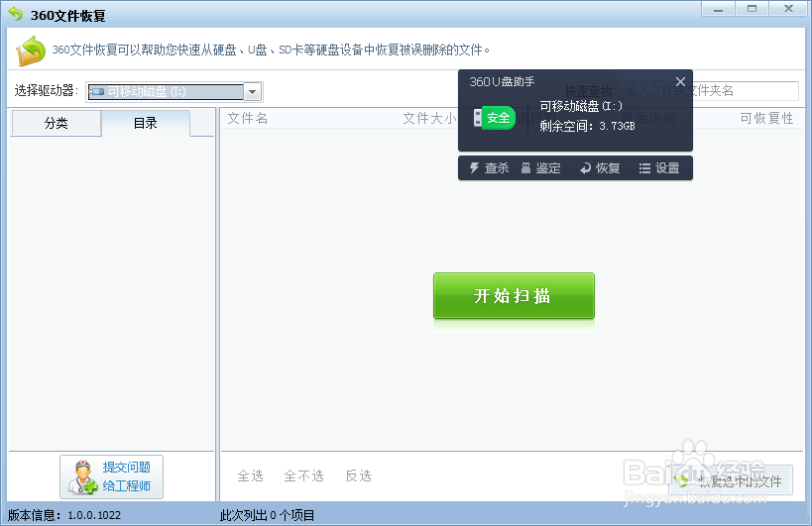The image size is (812, 526).
Task: Click 全不选 to deselect all
Action: pyautogui.click(x=304, y=475)
